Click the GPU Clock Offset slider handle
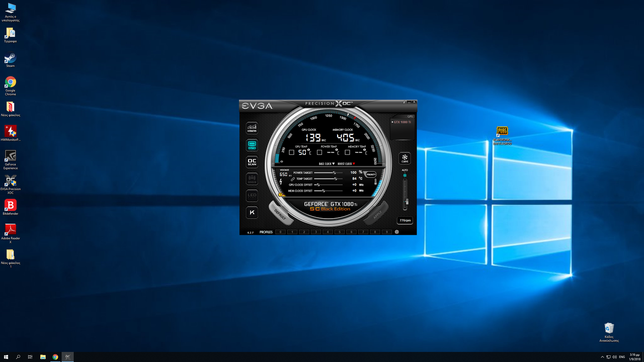 (x=318, y=185)
